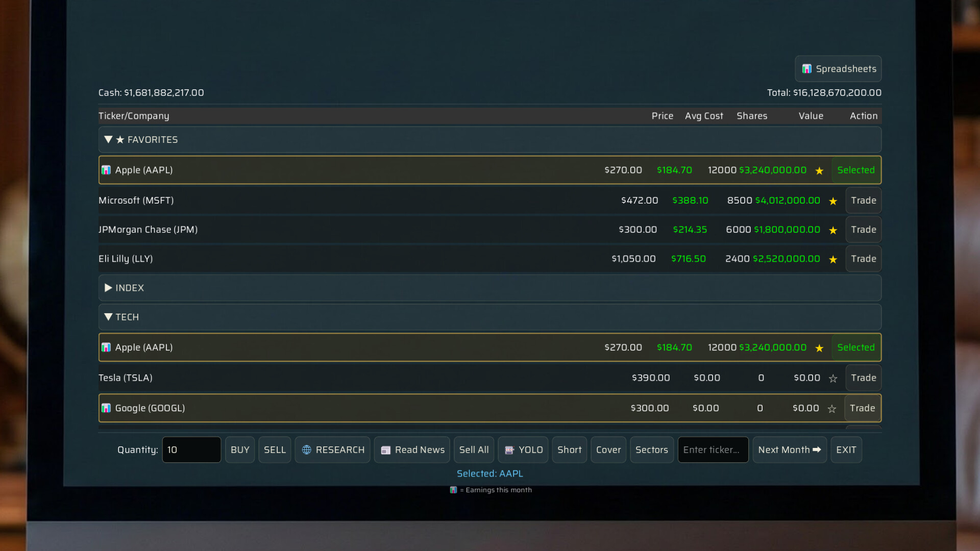Viewport: 980px width, 551px height.
Task: Click the earnings icon on Apple in Favorites
Action: tap(106, 170)
